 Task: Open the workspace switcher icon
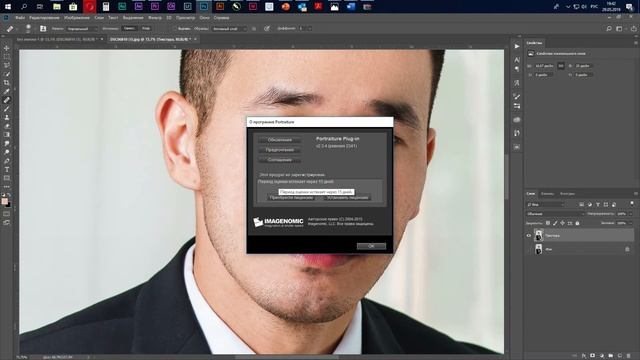click(x=620, y=29)
